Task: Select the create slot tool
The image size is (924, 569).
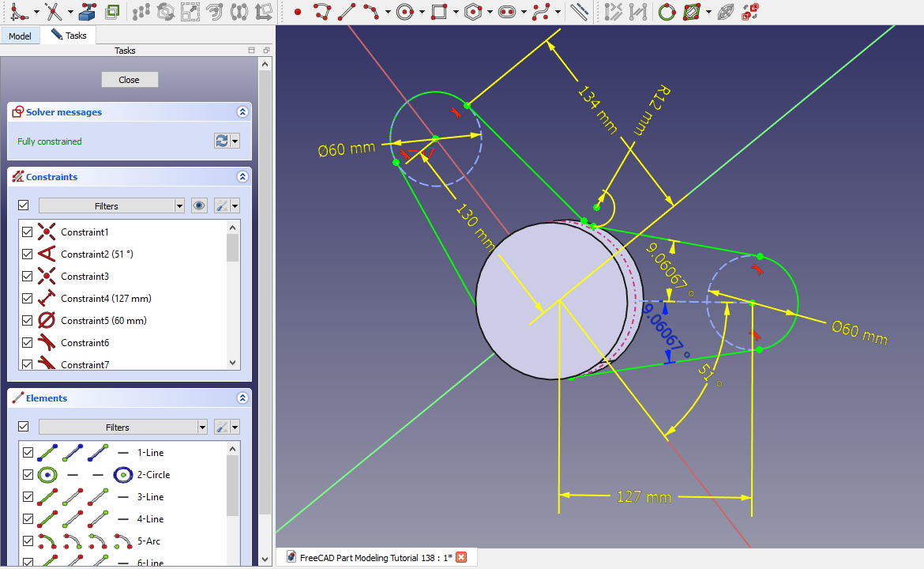Action: click(506, 12)
